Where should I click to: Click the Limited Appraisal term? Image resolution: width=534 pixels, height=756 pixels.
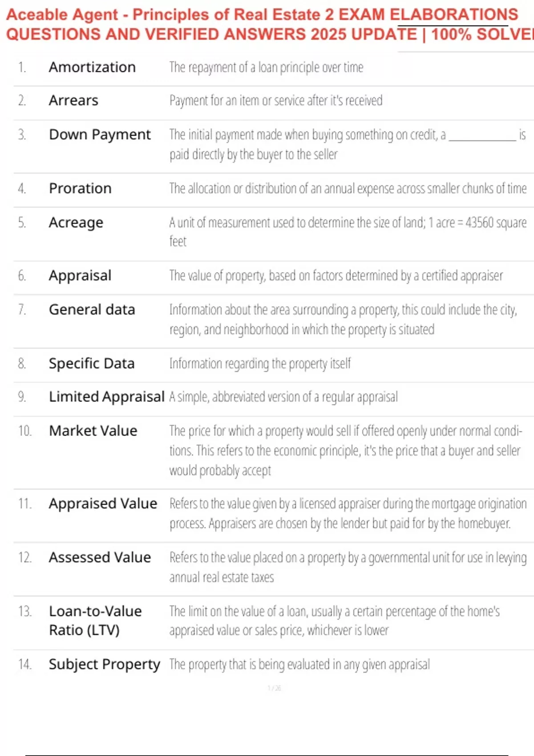pos(107,396)
